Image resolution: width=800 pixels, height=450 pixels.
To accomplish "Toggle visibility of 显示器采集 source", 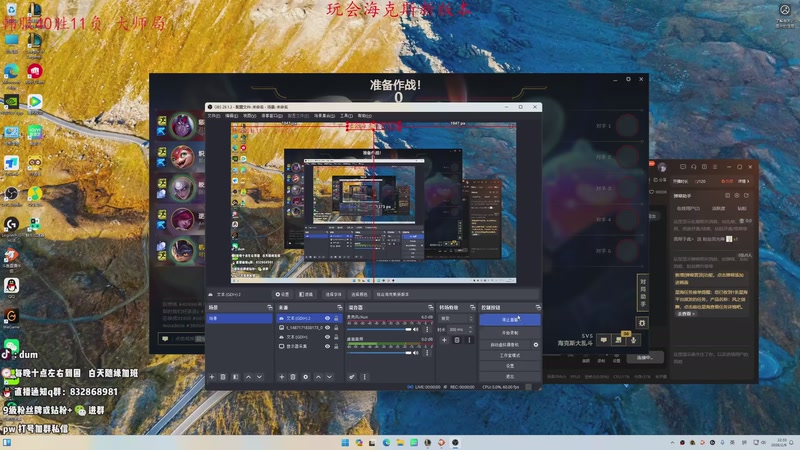I will [327, 345].
